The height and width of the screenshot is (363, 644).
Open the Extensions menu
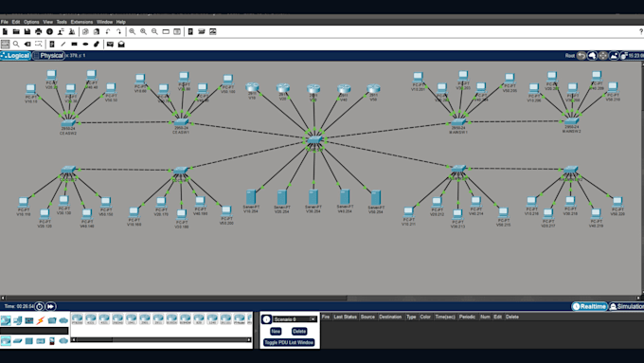(81, 22)
